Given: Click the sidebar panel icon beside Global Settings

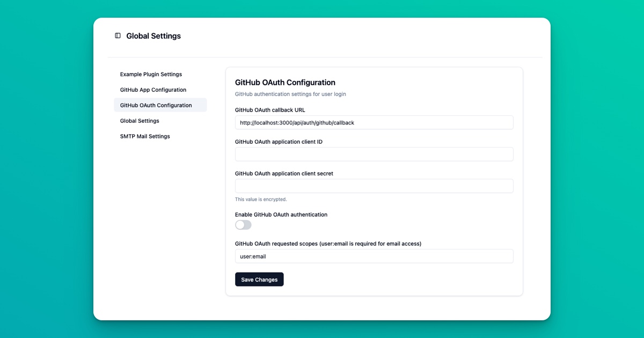Looking at the screenshot, I should pos(118,35).
